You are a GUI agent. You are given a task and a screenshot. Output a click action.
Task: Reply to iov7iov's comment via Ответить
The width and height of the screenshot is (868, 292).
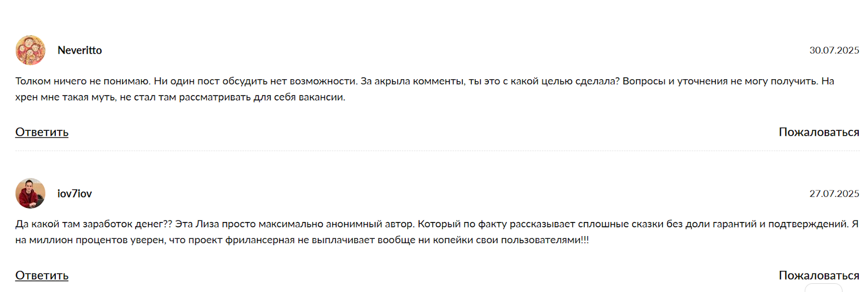point(42,275)
